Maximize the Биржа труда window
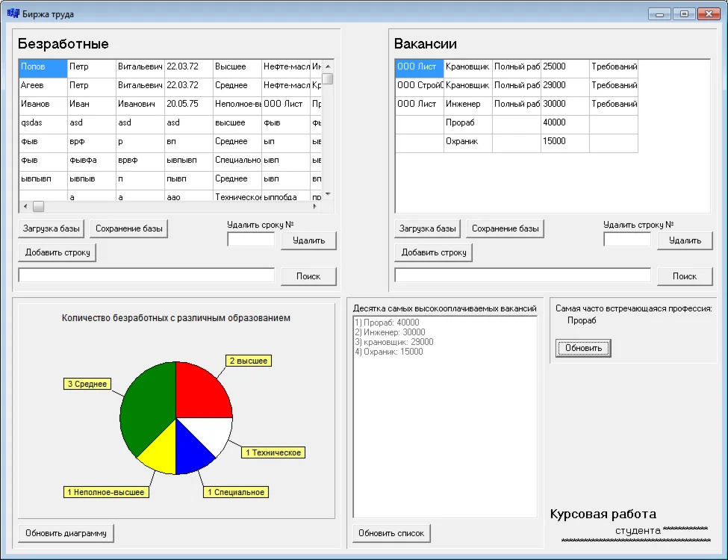Viewport: 728px width, 560px height. point(683,13)
